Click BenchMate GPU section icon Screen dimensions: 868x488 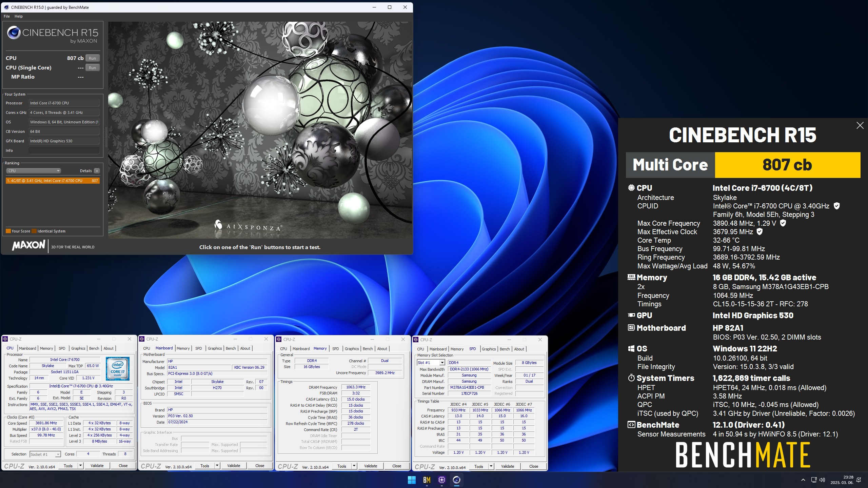click(x=631, y=315)
